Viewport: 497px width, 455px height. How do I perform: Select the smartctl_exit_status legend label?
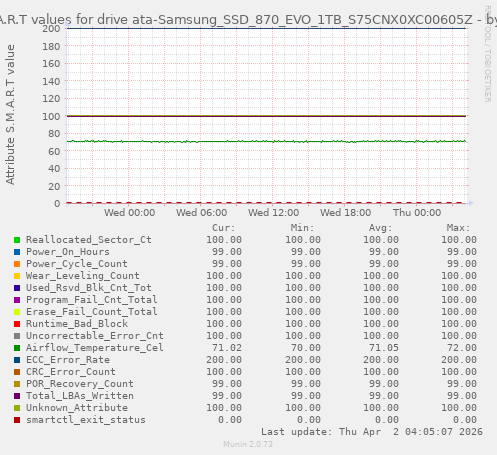(x=86, y=420)
